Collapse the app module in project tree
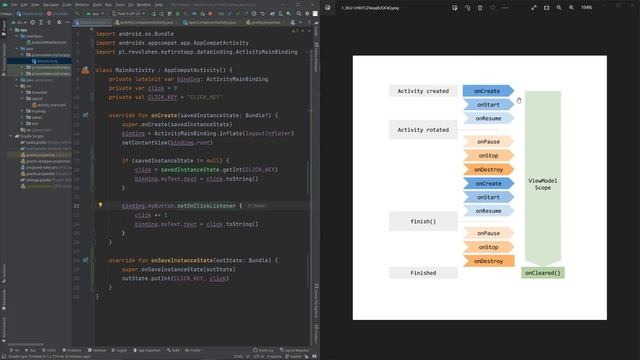 11,30
